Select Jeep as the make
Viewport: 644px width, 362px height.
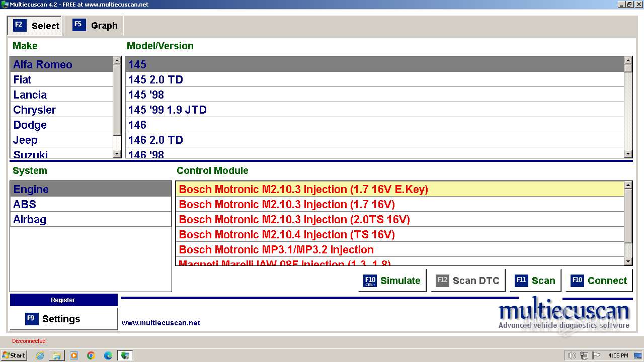click(61, 140)
